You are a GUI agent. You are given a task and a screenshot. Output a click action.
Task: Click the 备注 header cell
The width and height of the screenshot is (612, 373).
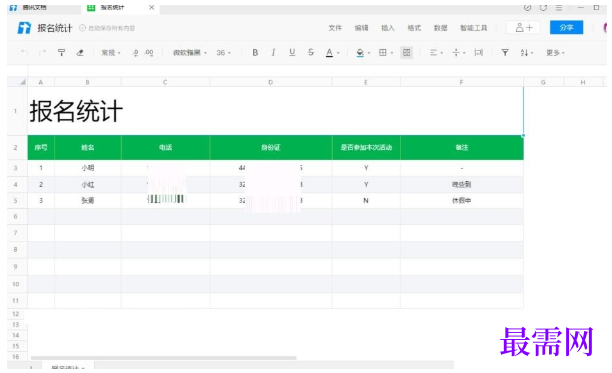coord(462,147)
